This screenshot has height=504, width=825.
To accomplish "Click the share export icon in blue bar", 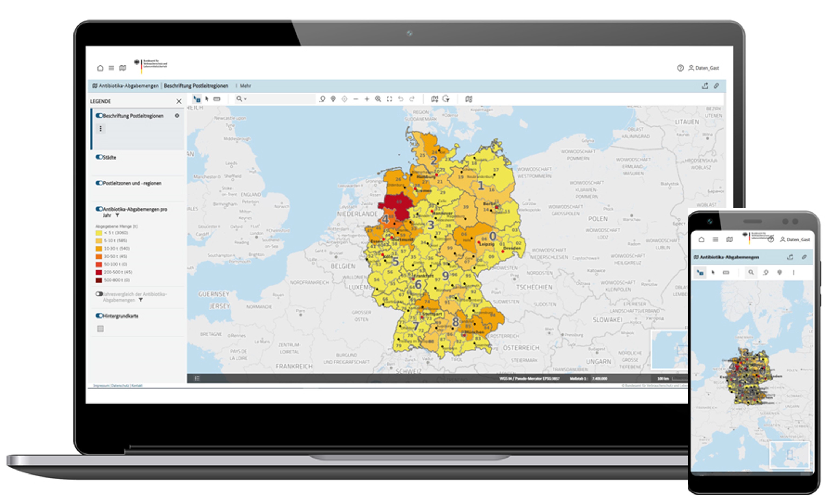I will pyautogui.click(x=705, y=86).
